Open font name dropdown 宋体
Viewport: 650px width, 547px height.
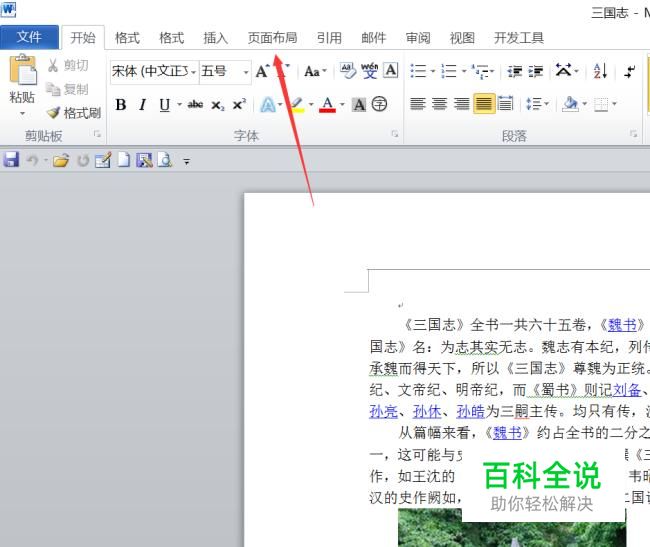point(193,72)
